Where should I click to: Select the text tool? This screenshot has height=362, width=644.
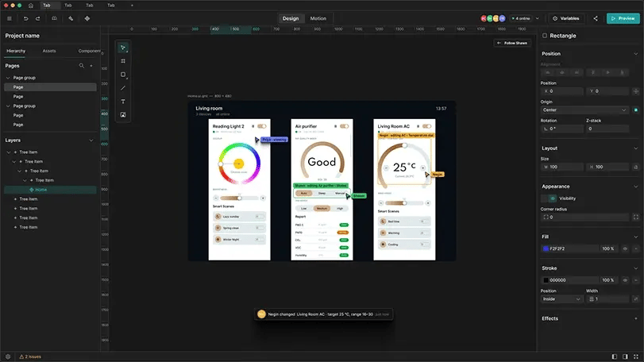(123, 102)
